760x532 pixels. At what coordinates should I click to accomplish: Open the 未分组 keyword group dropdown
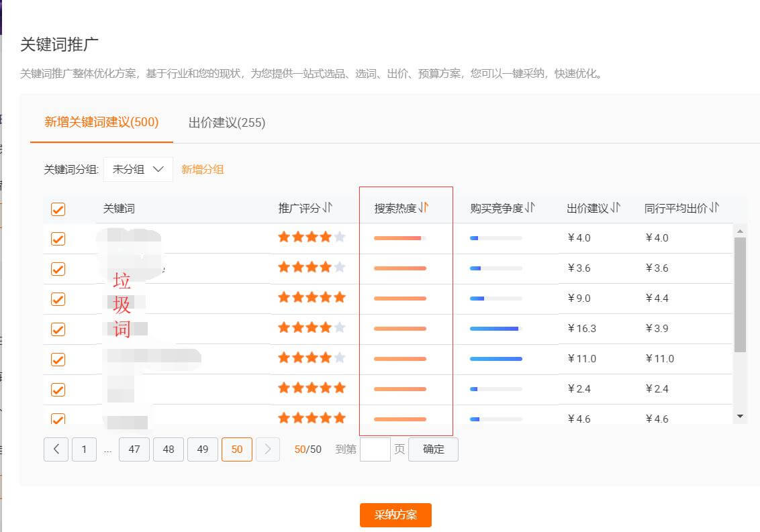138,170
